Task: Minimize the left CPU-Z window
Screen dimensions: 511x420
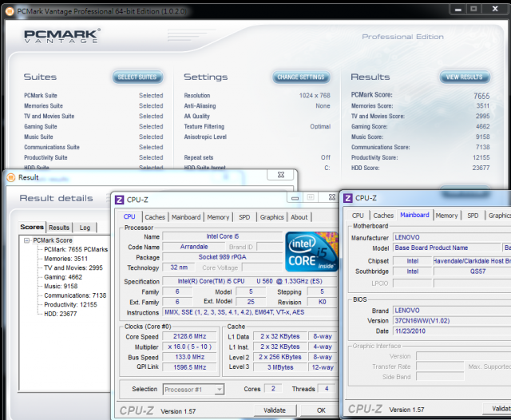Action: [x=295, y=197]
